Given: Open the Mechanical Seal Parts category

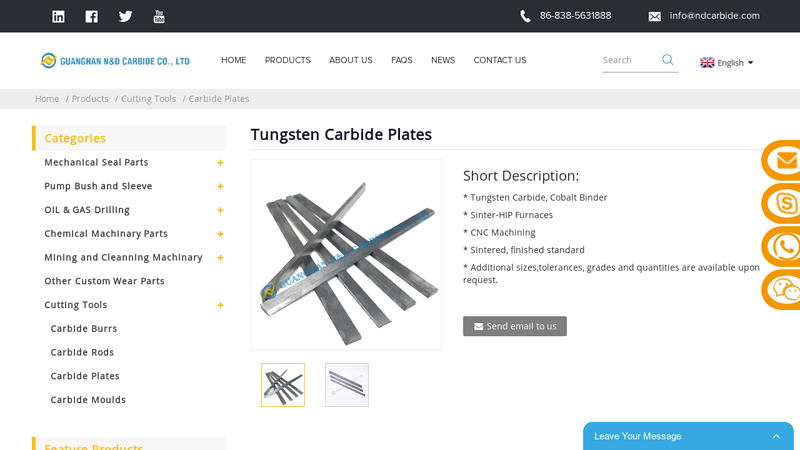Looking at the screenshot, I should pos(96,162).
